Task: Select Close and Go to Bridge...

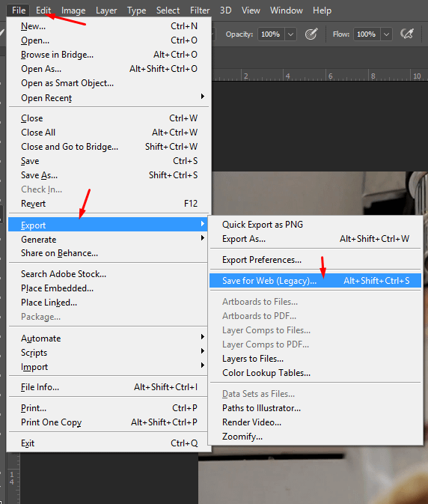Action: pyautogui.click(x=109, y=147)
